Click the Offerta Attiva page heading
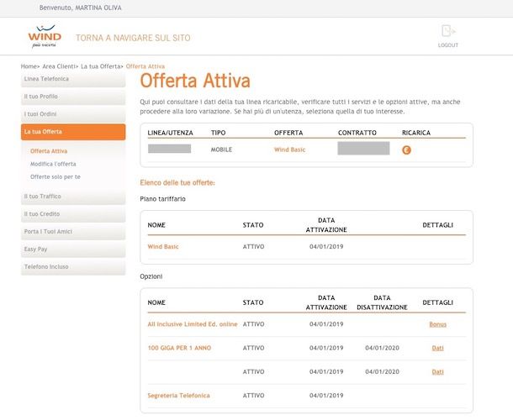This screenshot has height=420, width=513. coord(195,81)
